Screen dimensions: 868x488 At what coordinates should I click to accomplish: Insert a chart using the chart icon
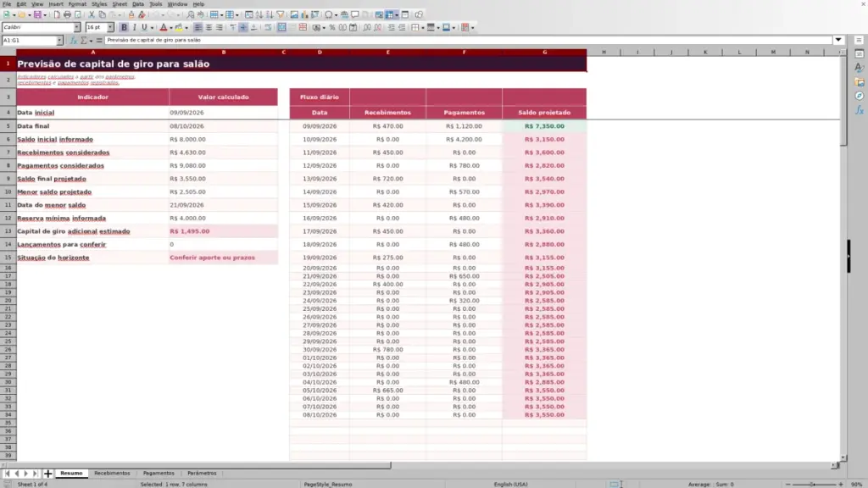pyautogui.click(x=304, y=14)
